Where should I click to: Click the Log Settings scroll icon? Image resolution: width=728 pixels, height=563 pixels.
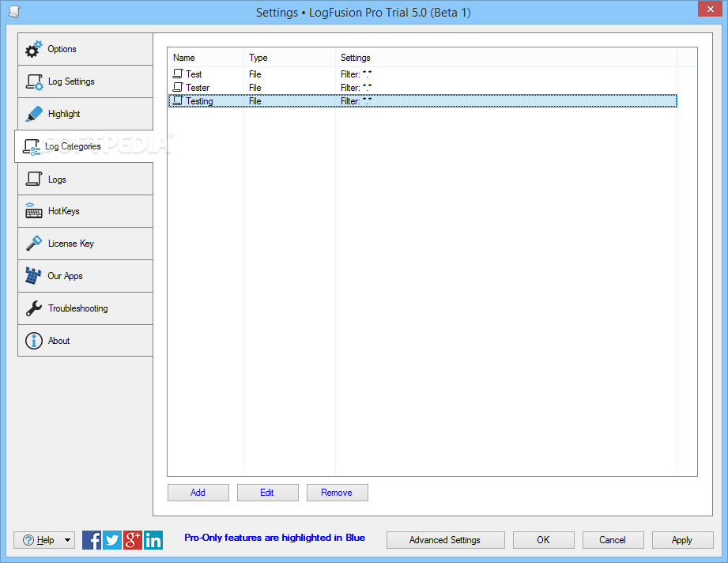[x=34, y=81]
